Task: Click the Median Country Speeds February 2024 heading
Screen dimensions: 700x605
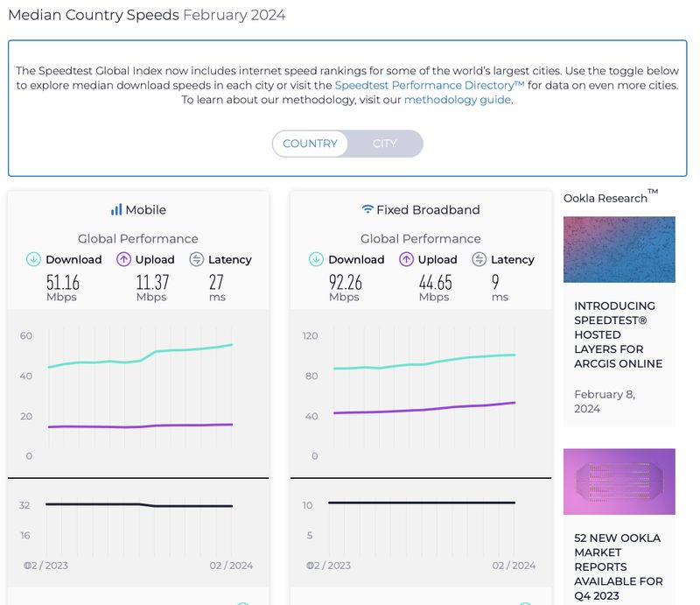Action: tap(147, 15)
